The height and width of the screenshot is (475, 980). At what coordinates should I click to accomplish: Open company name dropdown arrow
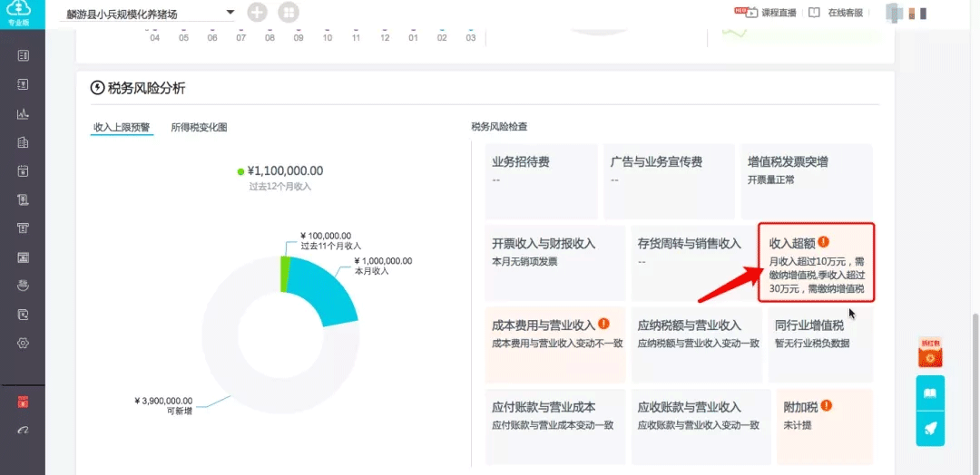tap(230, 12)
